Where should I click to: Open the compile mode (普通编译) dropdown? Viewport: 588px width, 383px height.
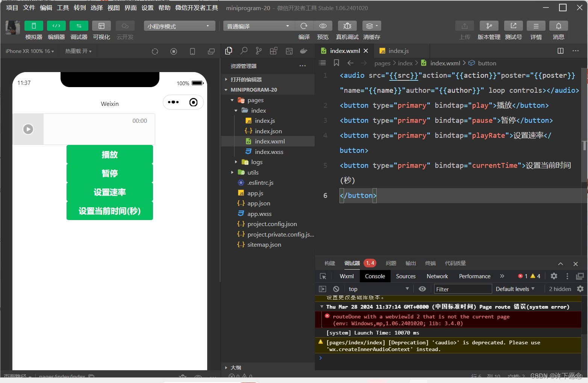pyautogui.click(x=259, y=26)
